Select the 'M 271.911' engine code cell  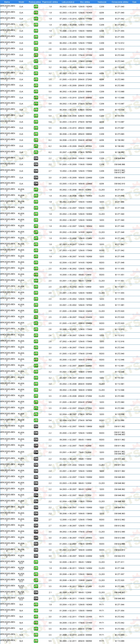[x=120, y=562]
